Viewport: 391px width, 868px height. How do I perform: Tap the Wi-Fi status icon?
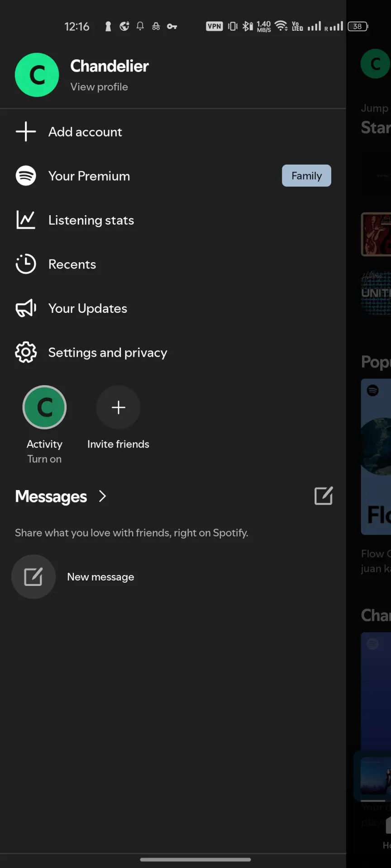point(281,26)
